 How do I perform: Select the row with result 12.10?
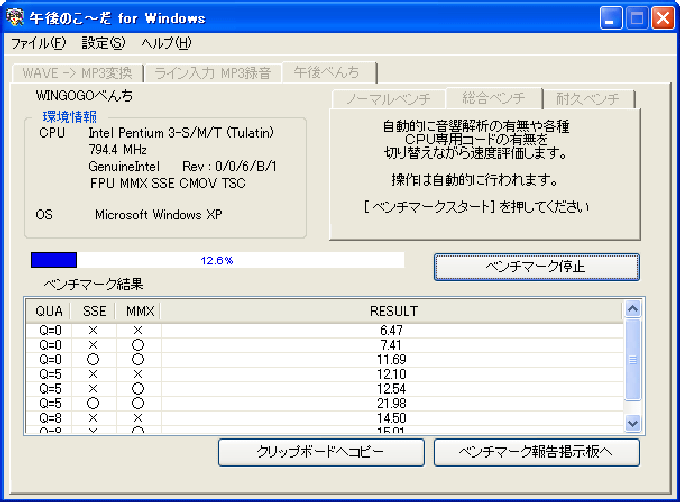click(x=324, y=374)
